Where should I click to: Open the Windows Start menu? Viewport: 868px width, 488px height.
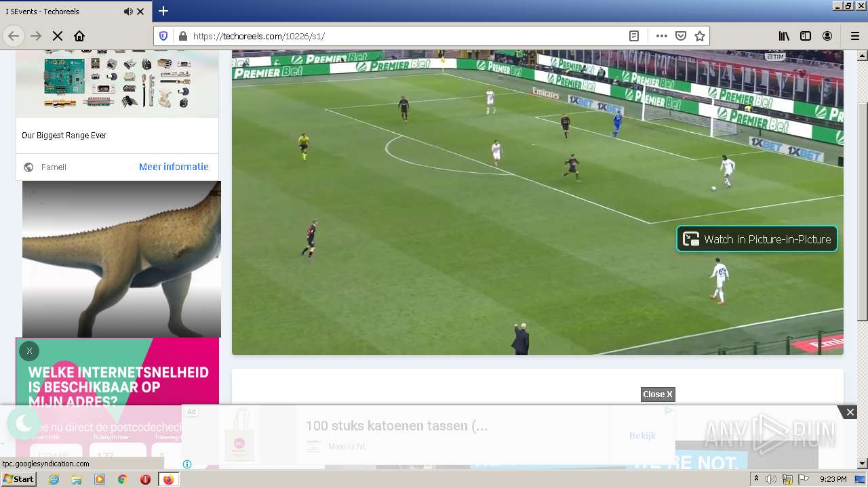(18, 479)
